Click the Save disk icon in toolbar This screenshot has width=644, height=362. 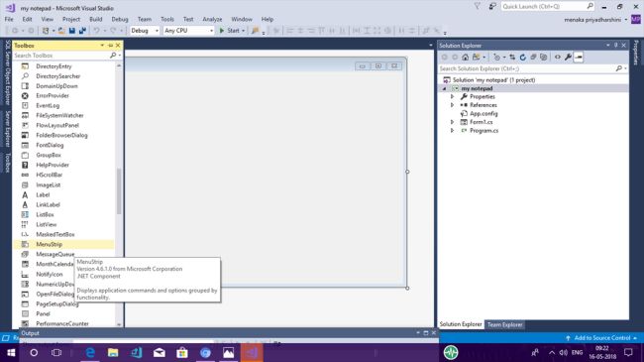pos(72,31)
